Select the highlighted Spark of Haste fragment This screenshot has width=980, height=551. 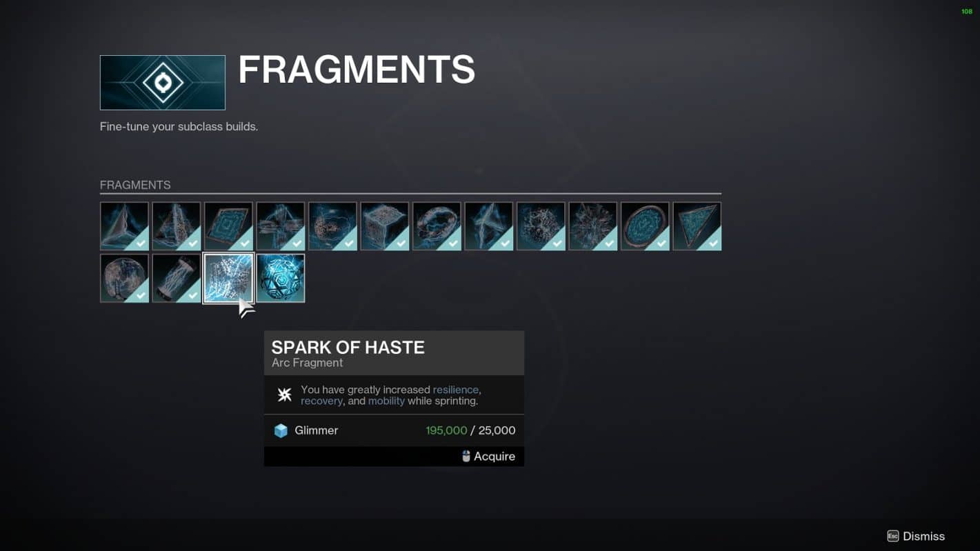click(x=228, y=278)
